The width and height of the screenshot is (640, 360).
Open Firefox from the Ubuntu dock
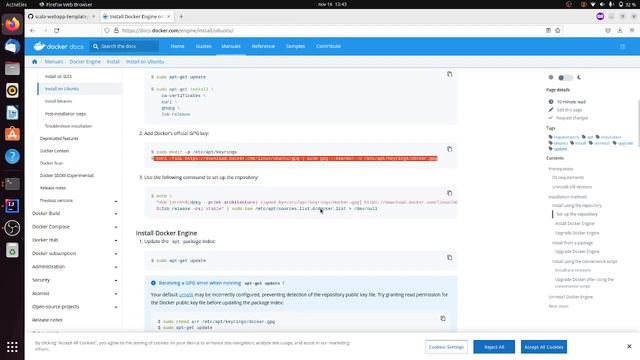pyautogui.click(x=12, y=24)
